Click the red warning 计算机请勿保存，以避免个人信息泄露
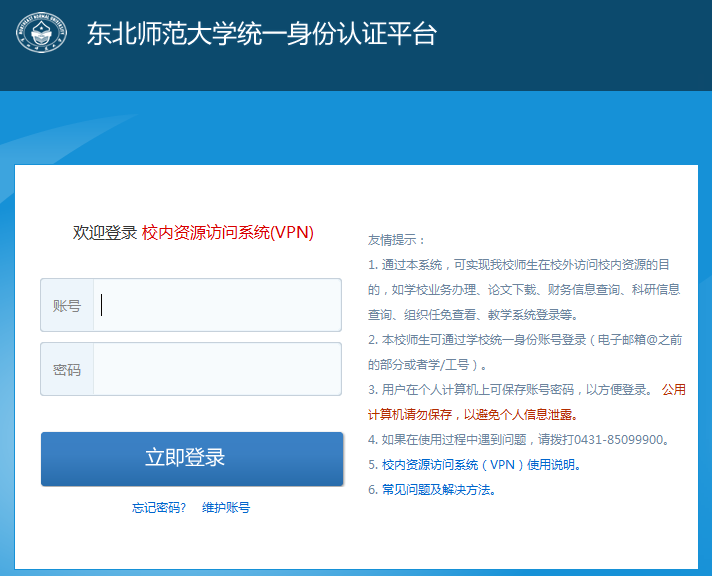The height and width of the screenshot is (576, 712). pyautogui.click(x=473, y=415)
